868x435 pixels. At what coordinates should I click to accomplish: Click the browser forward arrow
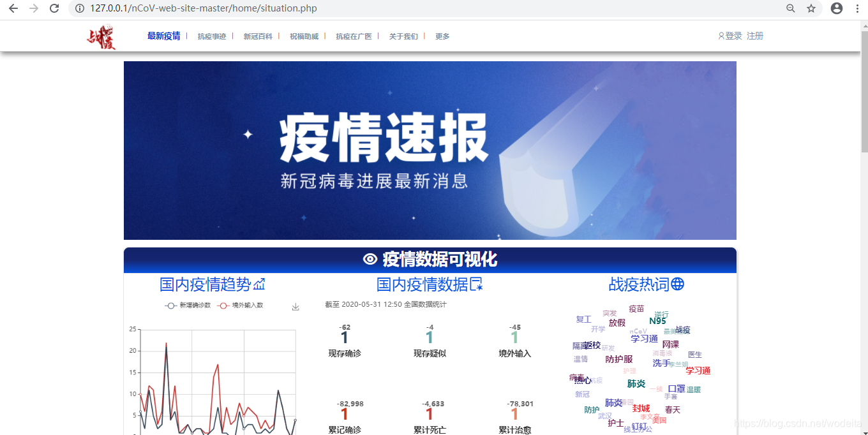pyautogui.click(x=34, y=8)
